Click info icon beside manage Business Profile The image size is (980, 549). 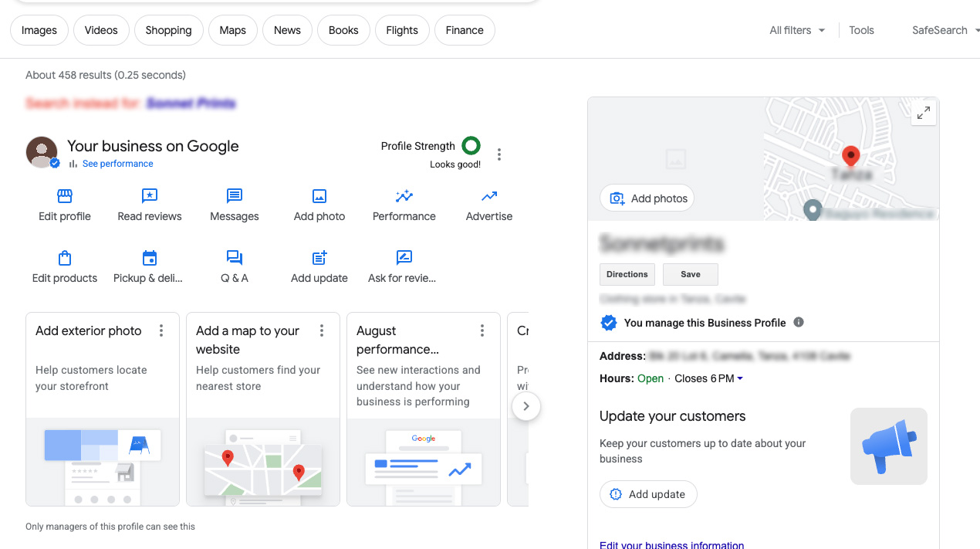[799, 322]
